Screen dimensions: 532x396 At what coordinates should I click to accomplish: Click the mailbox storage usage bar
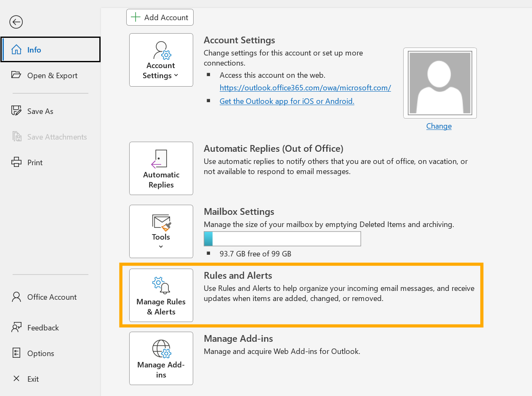click(x=282, y=239)
